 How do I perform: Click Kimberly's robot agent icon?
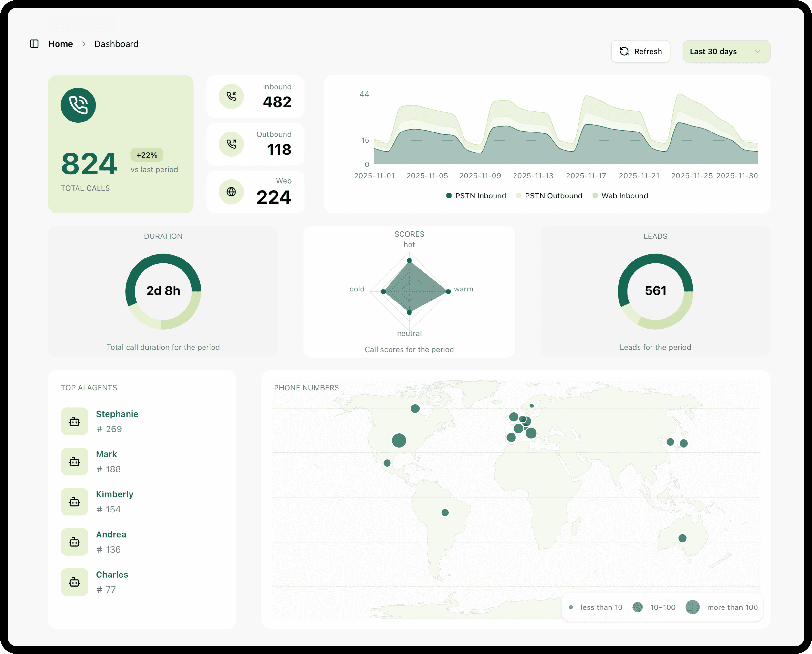click(x=75, y=502)
